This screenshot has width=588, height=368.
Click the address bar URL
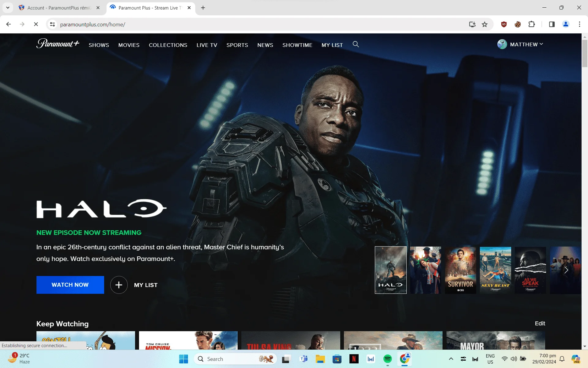pos(92,25)
